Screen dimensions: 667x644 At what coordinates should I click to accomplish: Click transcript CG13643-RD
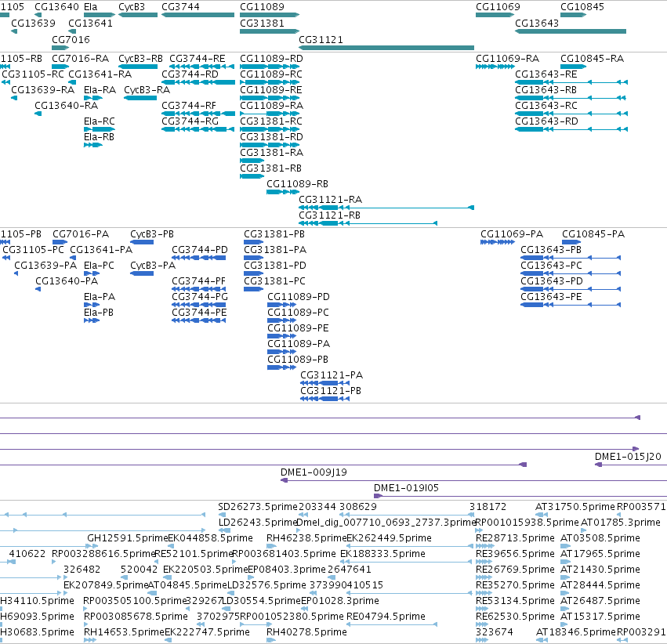[546, 121]
